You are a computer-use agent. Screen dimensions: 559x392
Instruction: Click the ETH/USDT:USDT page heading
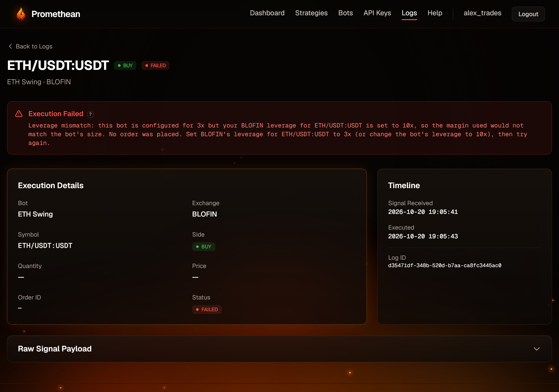click(58, 65)
